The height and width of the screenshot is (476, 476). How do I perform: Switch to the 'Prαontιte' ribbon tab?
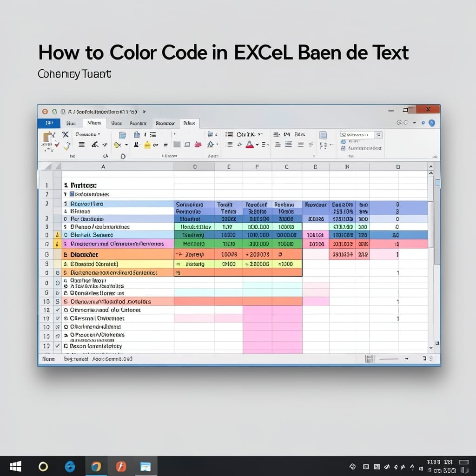coord(138,123)
